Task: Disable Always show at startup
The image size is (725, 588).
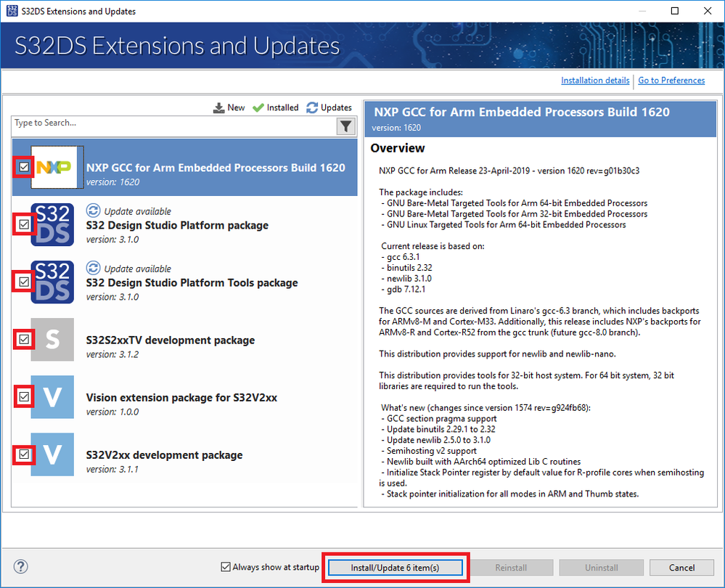Action: [x=226, y=567]
